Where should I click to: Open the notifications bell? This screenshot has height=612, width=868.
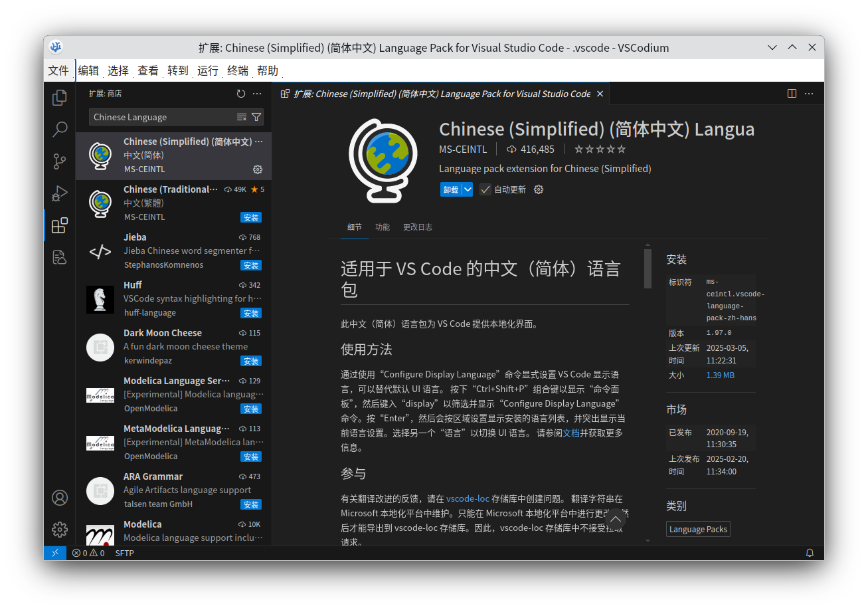[x=810, y=553]
